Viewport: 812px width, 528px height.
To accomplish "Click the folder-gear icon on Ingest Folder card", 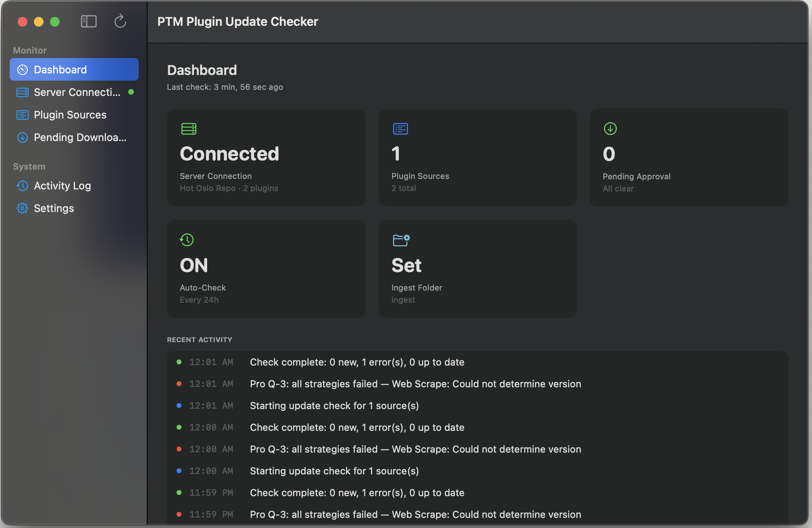I will click(401, 240).
